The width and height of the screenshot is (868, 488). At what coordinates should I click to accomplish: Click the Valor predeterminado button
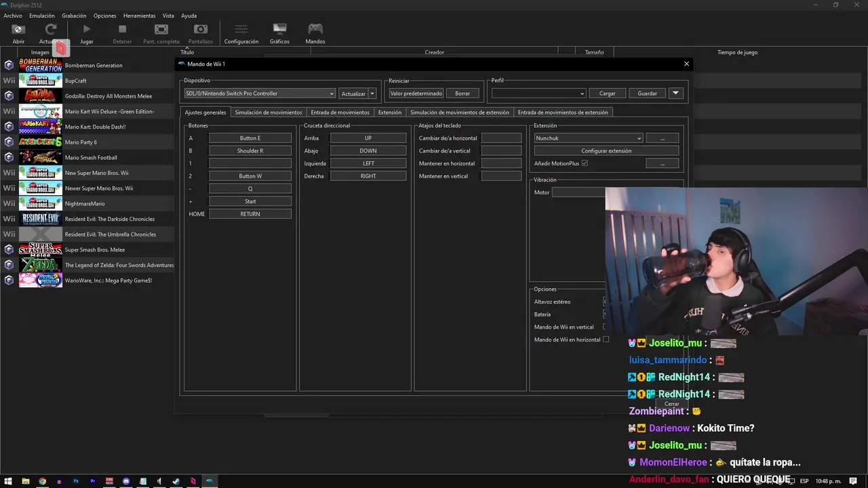point(416,94)
